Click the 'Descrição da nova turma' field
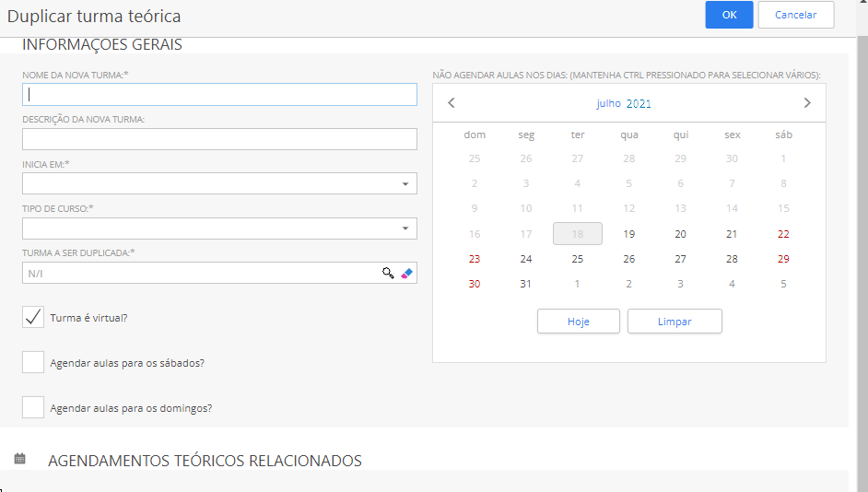This screenshot has width=868, height=492. click(219, 139)
